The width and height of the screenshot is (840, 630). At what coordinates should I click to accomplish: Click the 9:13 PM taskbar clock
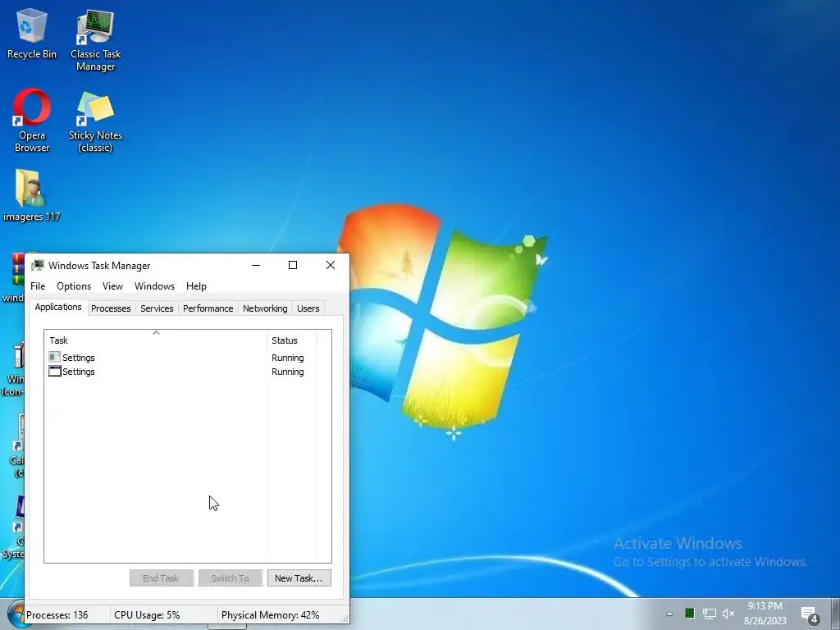click(765, 606)
